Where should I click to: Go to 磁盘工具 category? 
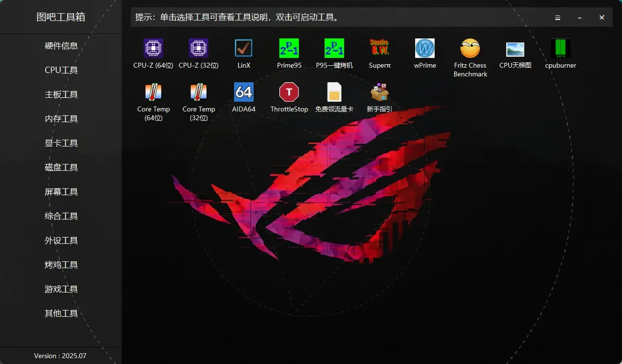[61, 167]
